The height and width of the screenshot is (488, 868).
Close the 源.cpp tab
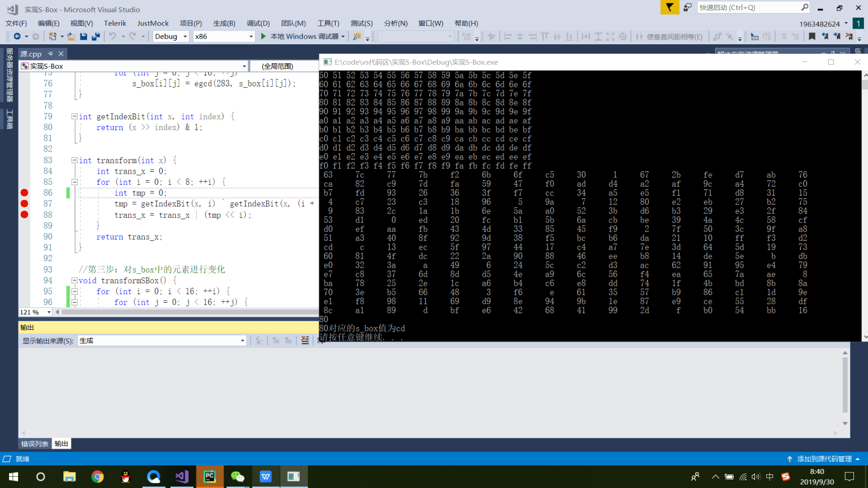tap(61, 53)
